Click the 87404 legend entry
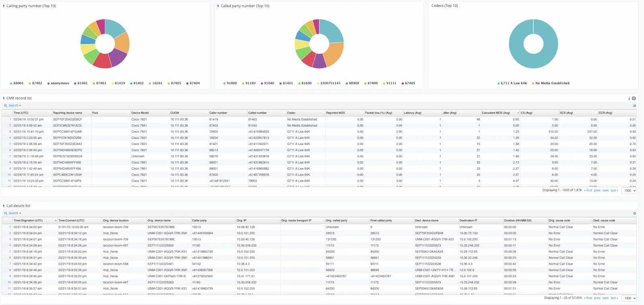 (x=193, y=83)
